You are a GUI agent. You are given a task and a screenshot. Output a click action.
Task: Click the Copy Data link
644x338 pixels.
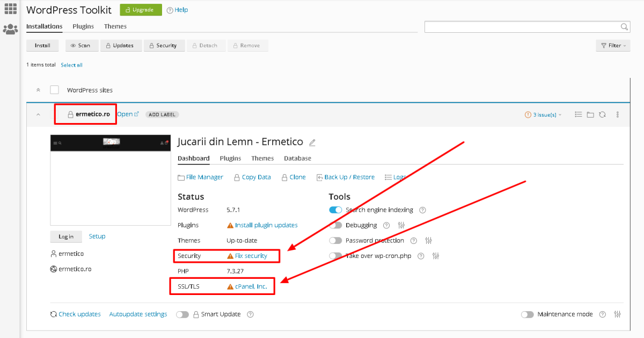coord(252,177)
